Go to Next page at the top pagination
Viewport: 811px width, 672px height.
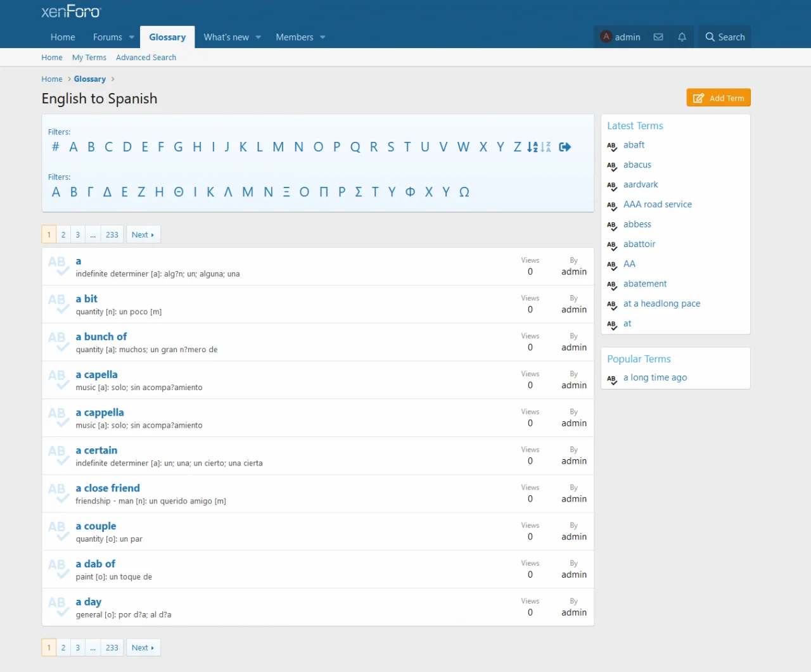click(x=143, y=234)
